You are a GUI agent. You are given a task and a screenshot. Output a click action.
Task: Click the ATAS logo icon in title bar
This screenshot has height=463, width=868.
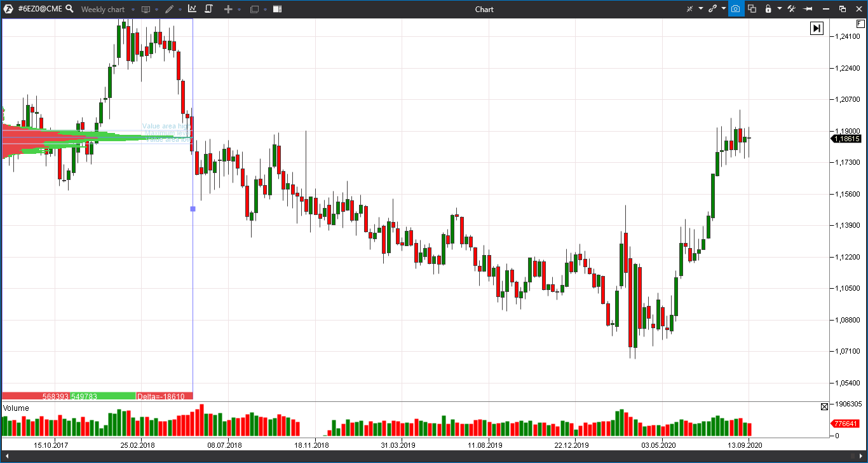tap(8, 9)
